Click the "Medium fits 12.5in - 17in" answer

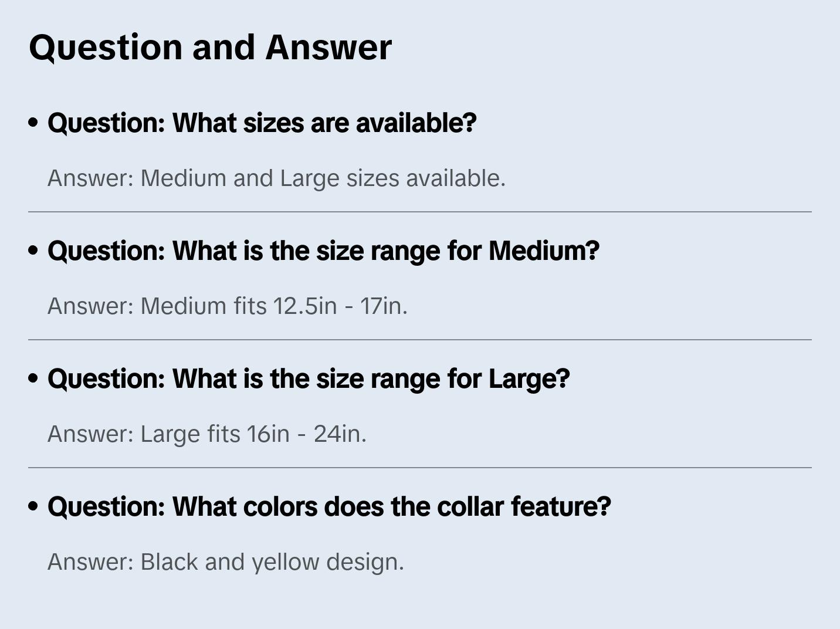click(x=228, y=306)
